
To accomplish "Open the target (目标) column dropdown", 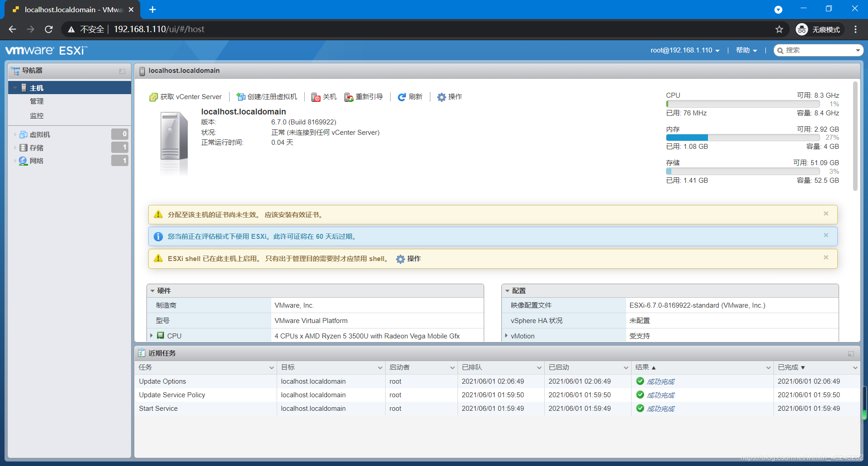I will [380, 367].
